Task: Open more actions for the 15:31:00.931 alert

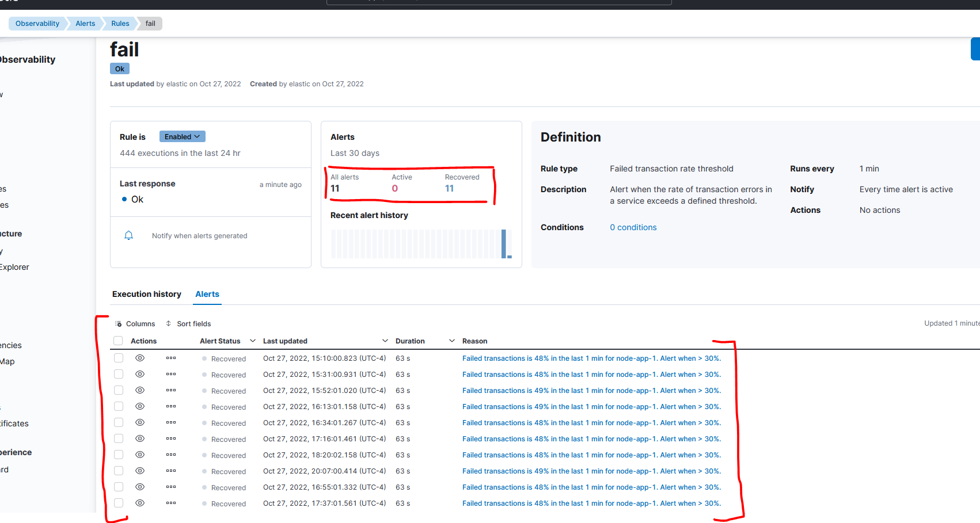Action: [x=171, y=374]
